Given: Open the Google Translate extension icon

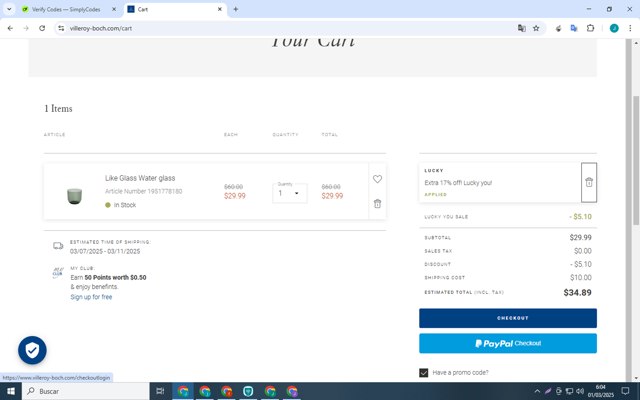Looking at the screenshot, I should 574,28.
